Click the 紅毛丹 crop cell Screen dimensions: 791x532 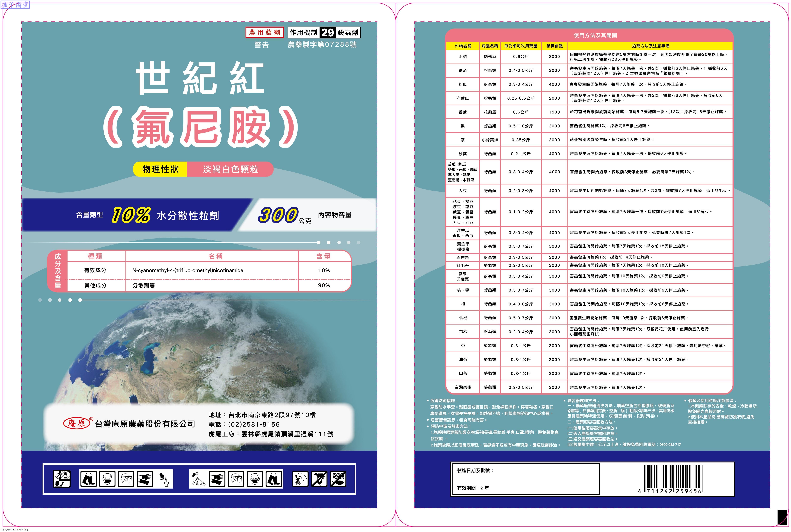[x=463, y=266]
